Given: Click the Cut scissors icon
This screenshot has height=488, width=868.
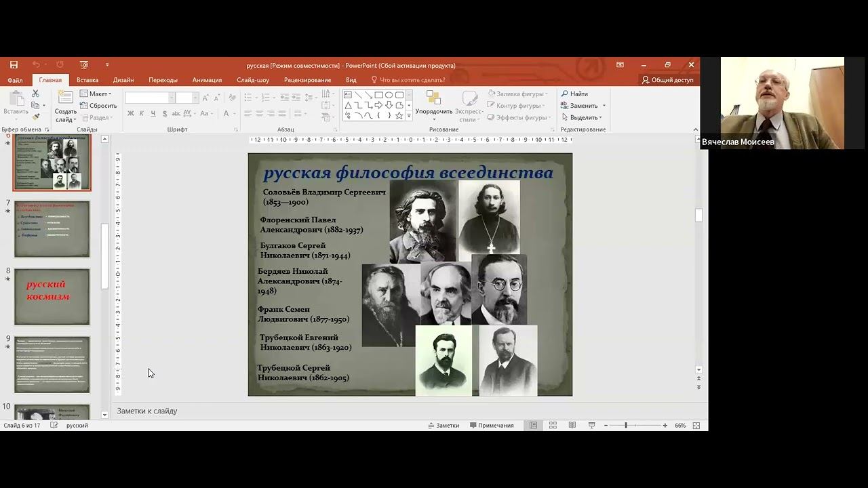Looking at the screenshot, I should click(x=36, y=94).
